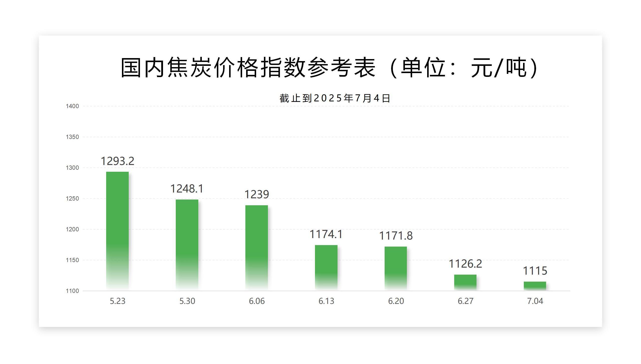Click the x-axis label 5.30

pyautogui.click(x=187, y=301)
